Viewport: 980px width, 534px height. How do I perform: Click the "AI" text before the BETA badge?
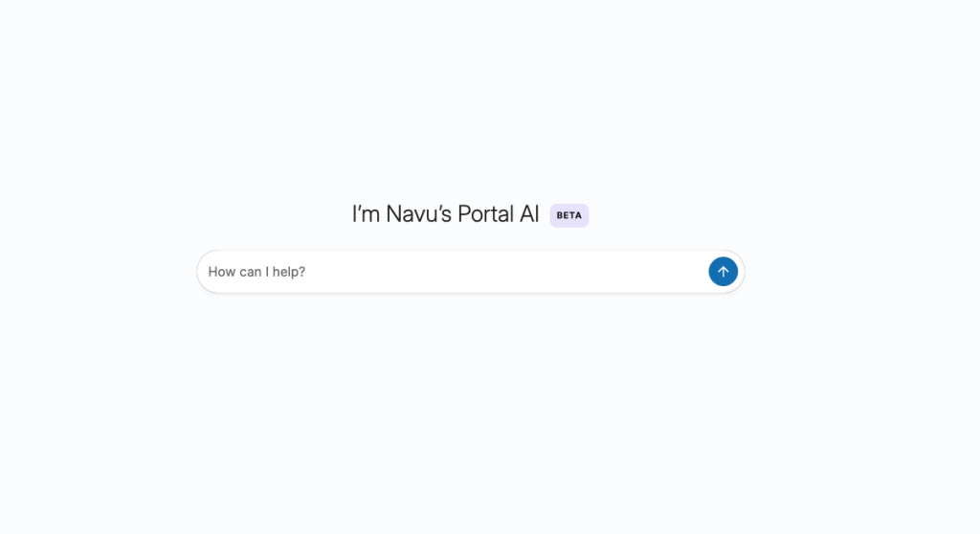[x=529, y=214]
